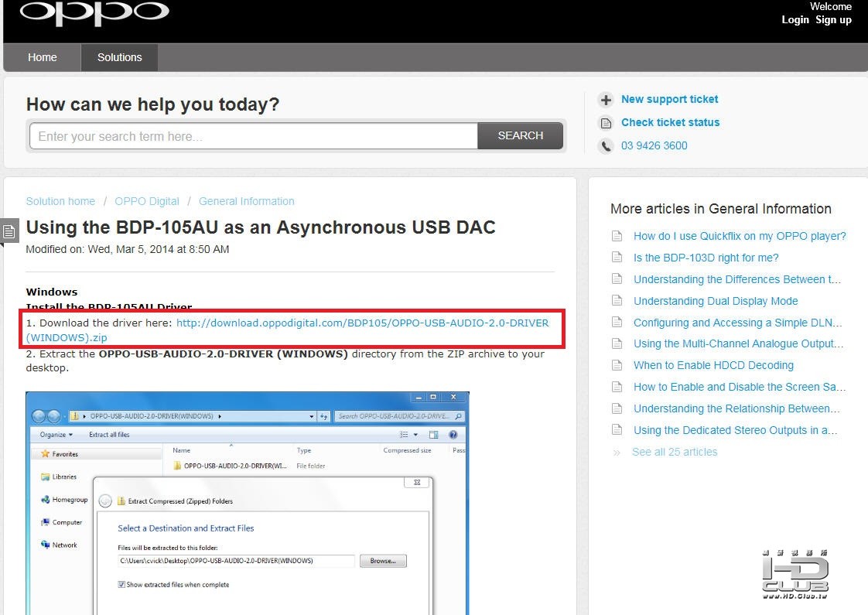Select the Network item in explorer sidebar
Image resolution: width=868 pixels, height=615 pixels.
coord(60,545)
